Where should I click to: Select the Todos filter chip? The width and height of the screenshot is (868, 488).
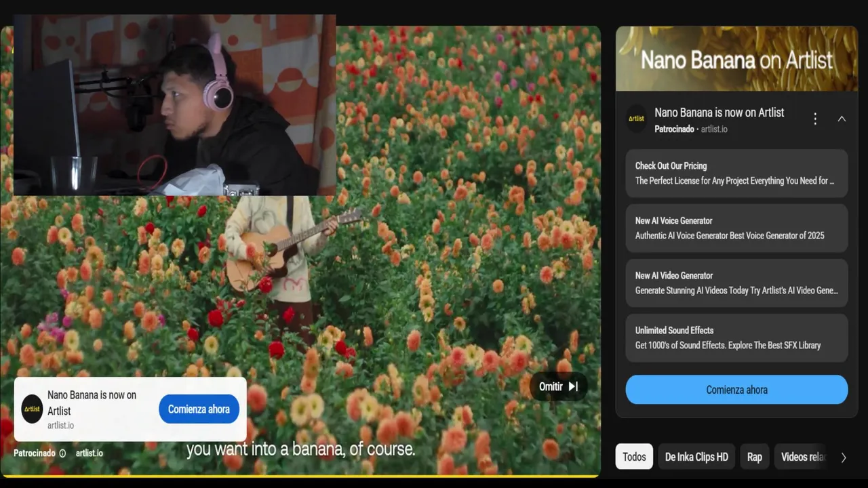point(634,457)
